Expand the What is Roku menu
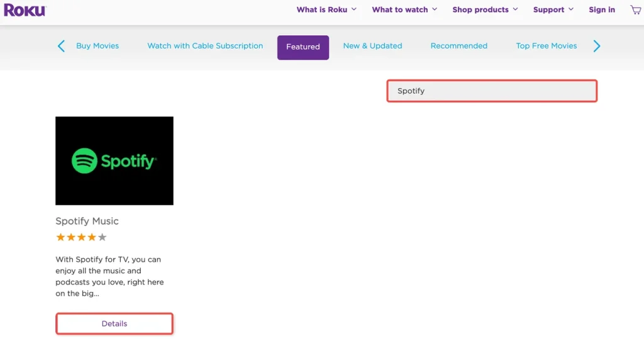 tap(326, 9)
